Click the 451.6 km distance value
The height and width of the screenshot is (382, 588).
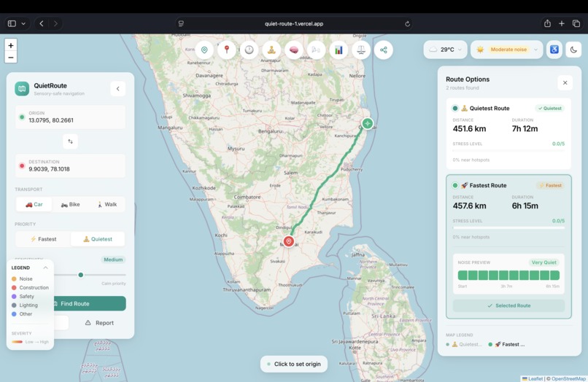tap(469, 128)
